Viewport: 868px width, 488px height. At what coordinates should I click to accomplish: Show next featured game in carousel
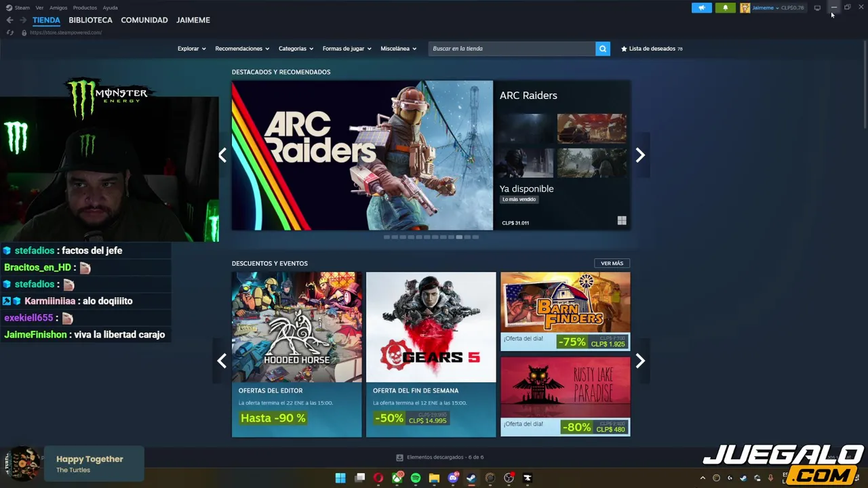640,155
